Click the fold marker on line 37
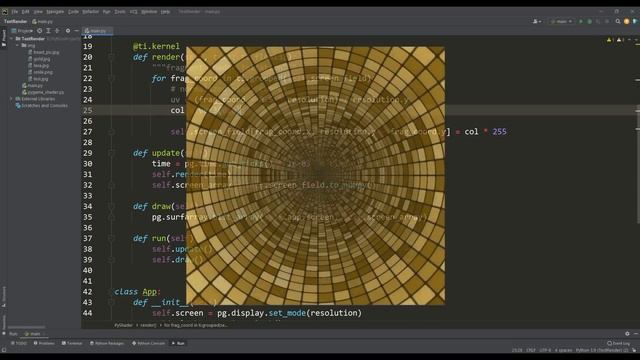This screenshot has height=360, width=640. click(x=111, y=238)
